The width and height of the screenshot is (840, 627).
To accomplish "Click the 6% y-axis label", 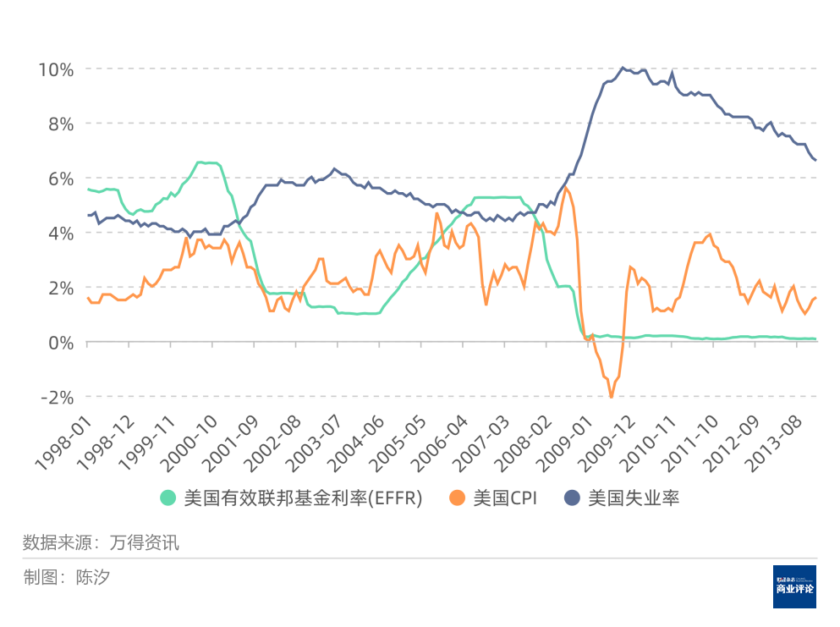I will point(61,179).
